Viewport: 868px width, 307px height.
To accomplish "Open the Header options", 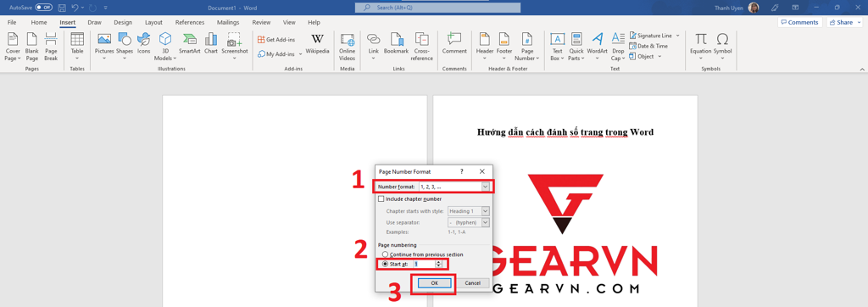I will click(x=485, y=47).
